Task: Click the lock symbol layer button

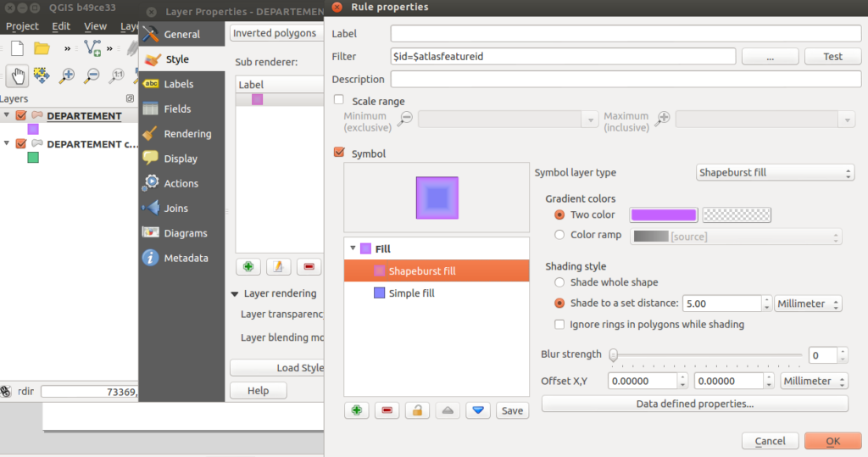Action: coord(417,410)
